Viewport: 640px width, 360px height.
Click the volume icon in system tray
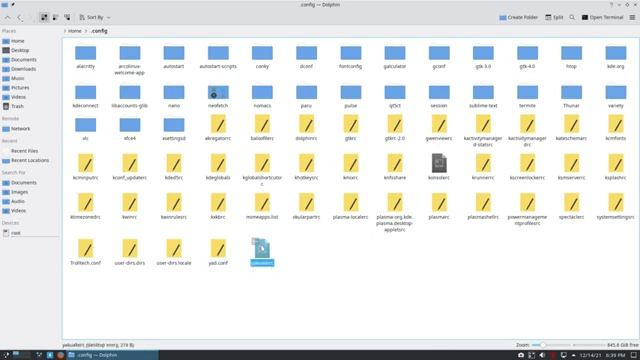coord(542,355)
